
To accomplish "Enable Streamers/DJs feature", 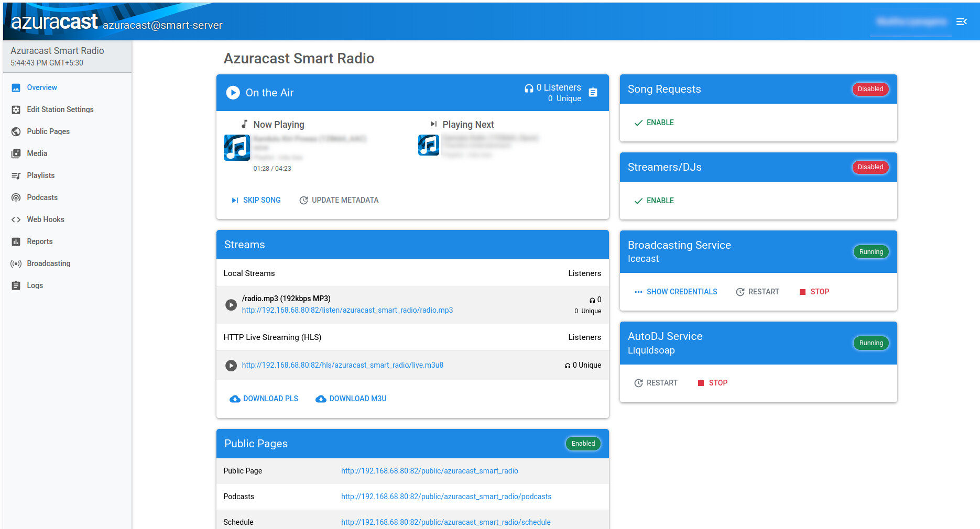I will coord(654,201).
